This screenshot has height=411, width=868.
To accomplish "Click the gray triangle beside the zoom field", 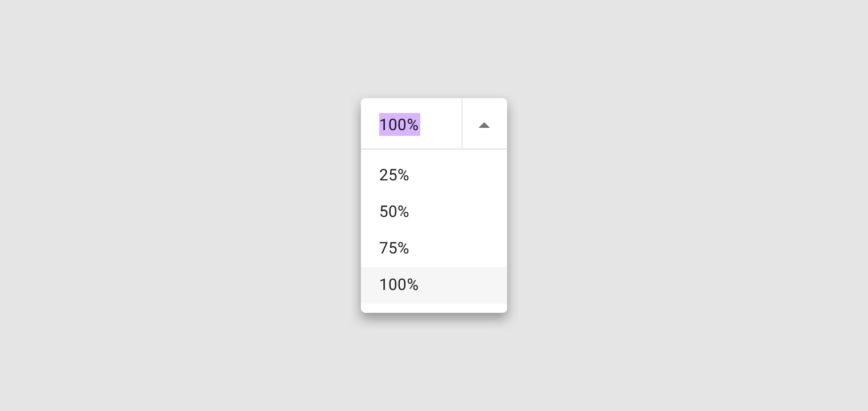I will pyautogui.click(x=484, y=125).
